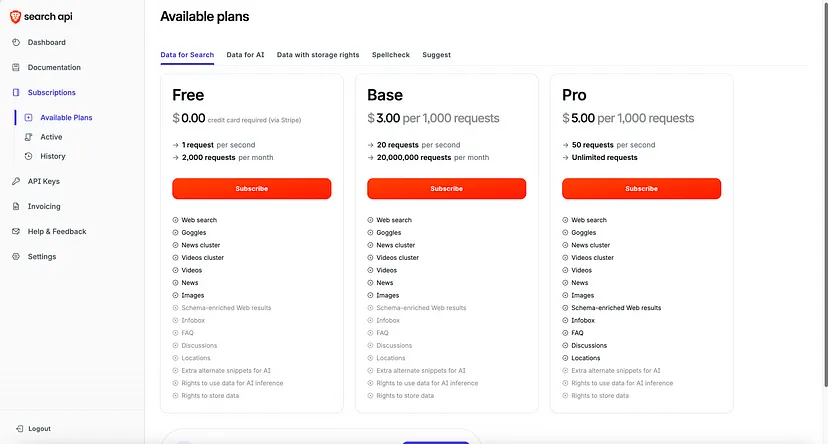Open the Data with storage rights tab
Image resolution: width=828 pixels, height=444 pixels.
(x=318, y=55)
